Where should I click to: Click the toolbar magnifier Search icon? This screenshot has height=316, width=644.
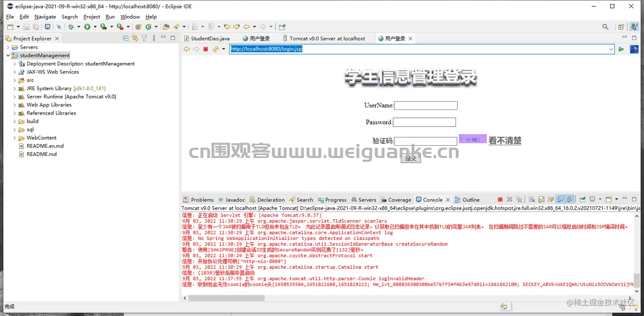coord(605,27)
